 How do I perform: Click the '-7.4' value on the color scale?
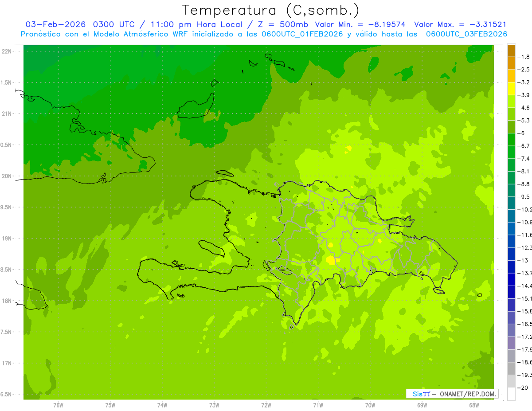point(524,159)
